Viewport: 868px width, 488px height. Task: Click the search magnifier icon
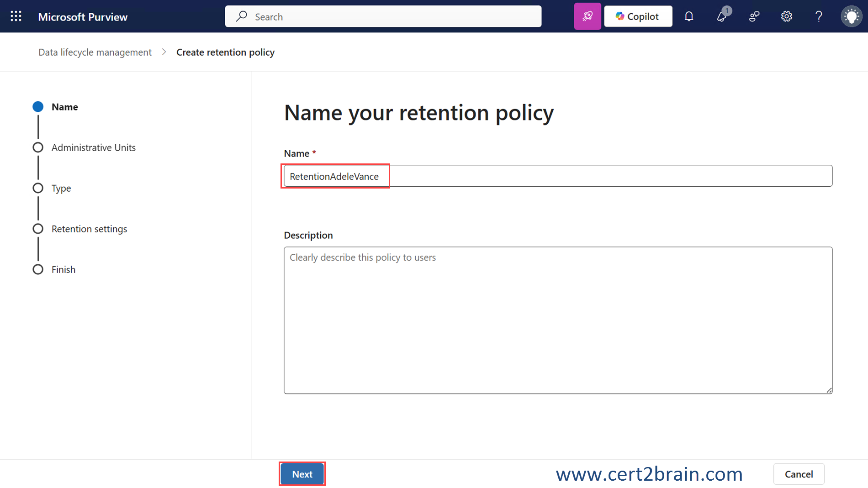click(x=242, y=16)
